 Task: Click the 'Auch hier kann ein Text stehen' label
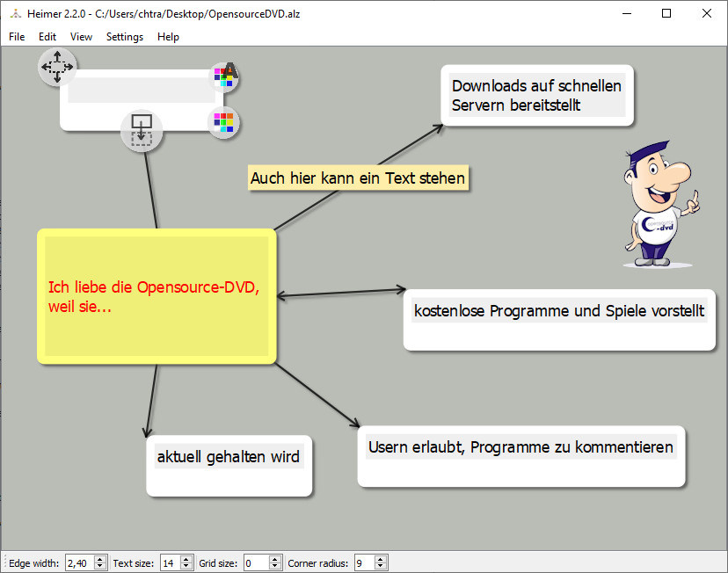tap(357, 178)
